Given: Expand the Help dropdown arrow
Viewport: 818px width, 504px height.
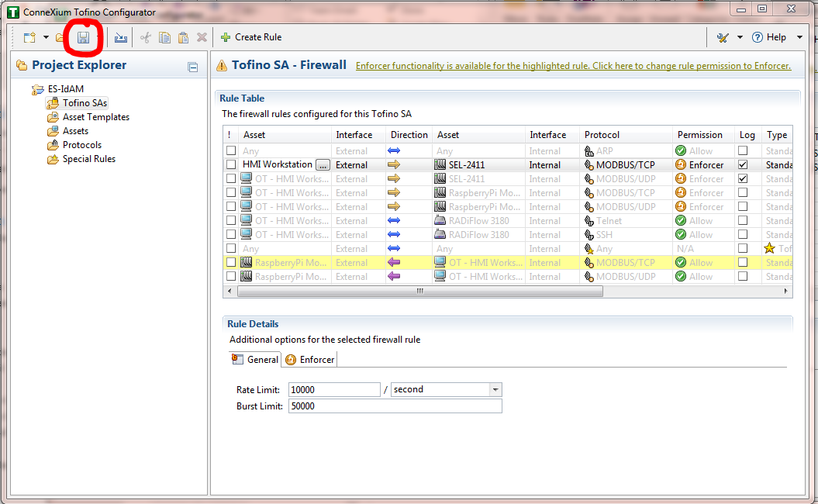Looking at the screenshot, I should [x=799, y=37].
